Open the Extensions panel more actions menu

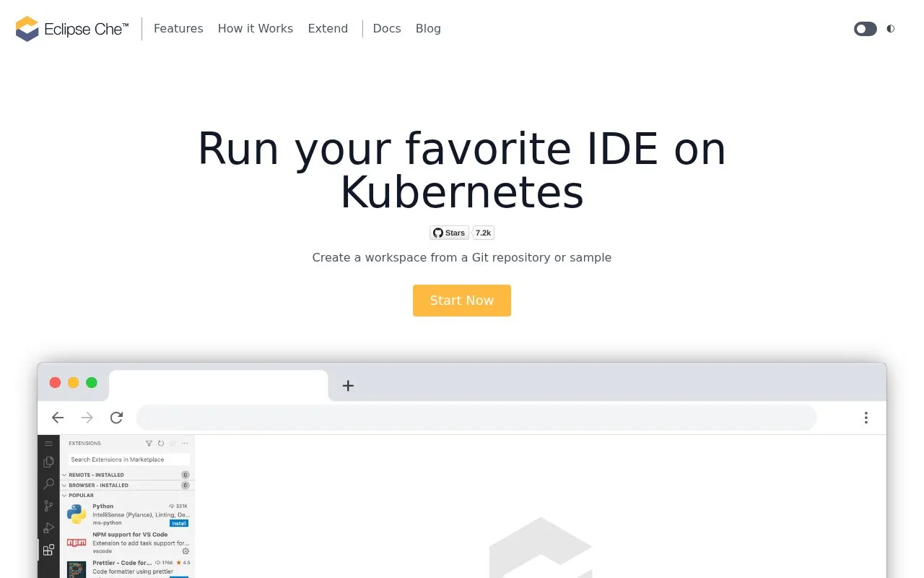185,444
